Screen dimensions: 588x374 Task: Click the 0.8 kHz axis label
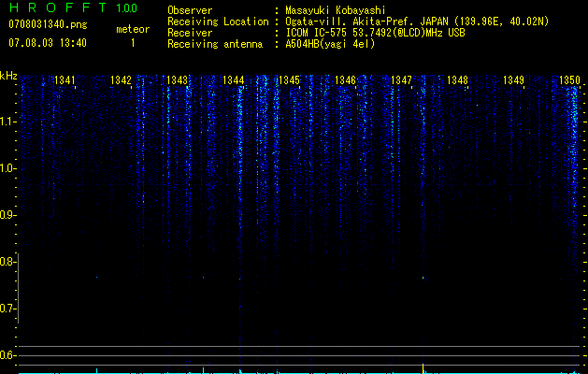(x=7, y=262)
